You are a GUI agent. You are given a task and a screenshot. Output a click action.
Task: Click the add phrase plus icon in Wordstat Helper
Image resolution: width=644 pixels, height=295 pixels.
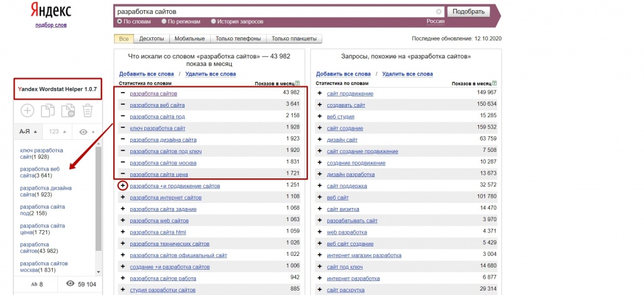pos(28,111)
